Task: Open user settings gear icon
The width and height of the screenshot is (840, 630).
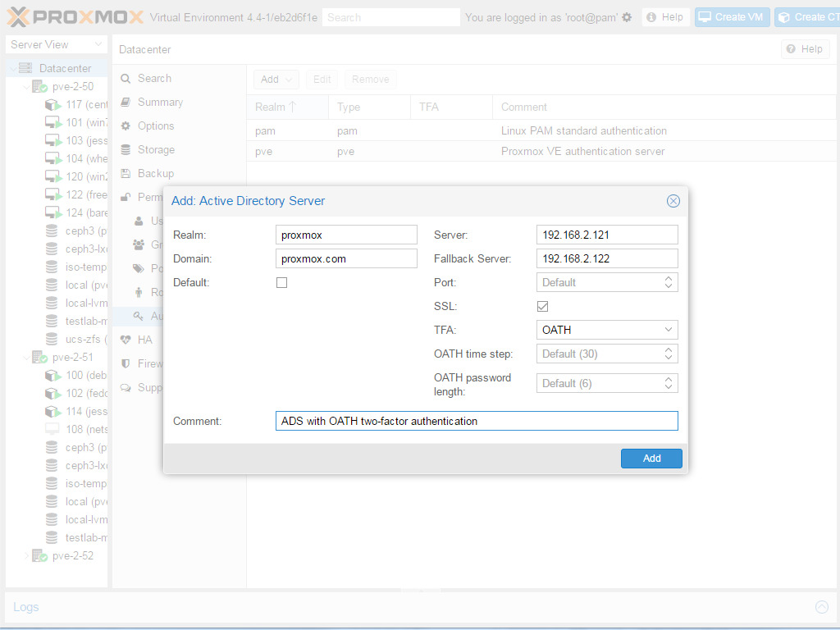Action: pos(627,18)
